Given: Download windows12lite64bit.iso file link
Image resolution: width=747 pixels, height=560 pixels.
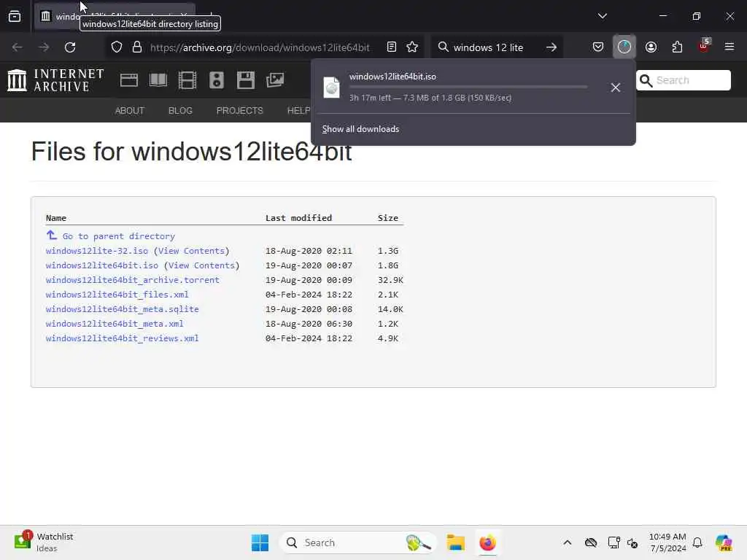Looking at the screenshot, I should (102, 265).
